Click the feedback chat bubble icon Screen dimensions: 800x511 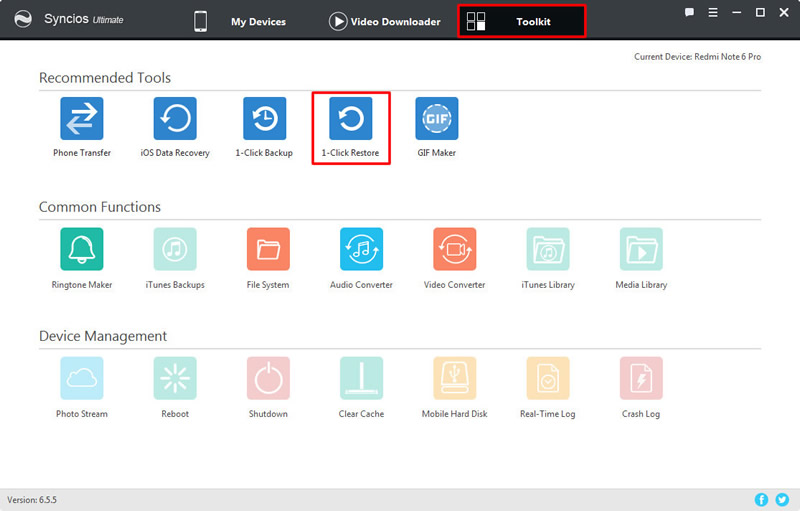pos(689,13)
